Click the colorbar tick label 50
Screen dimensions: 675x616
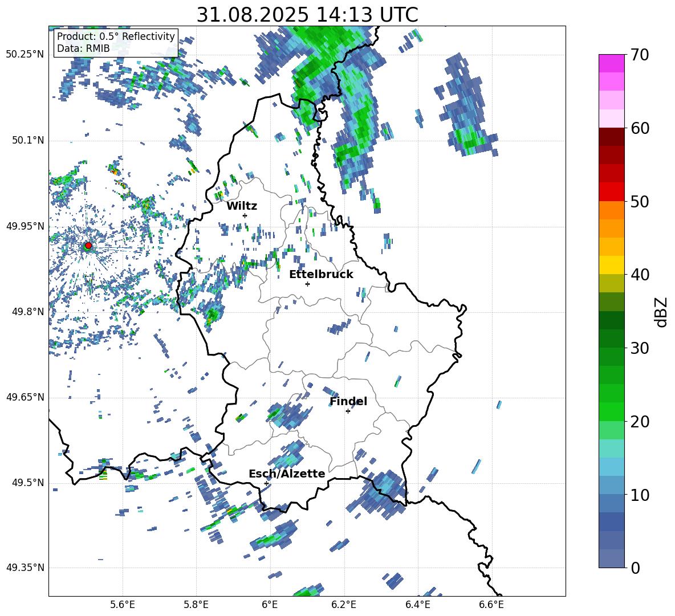click(640, 201)
